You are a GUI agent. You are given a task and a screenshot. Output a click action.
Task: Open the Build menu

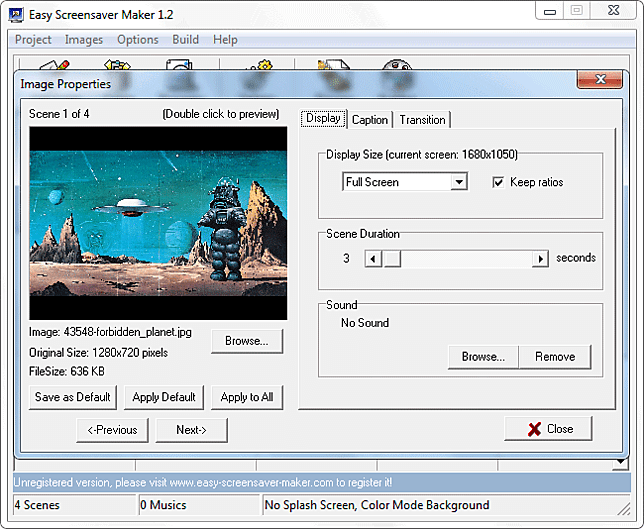pos(186,39)
